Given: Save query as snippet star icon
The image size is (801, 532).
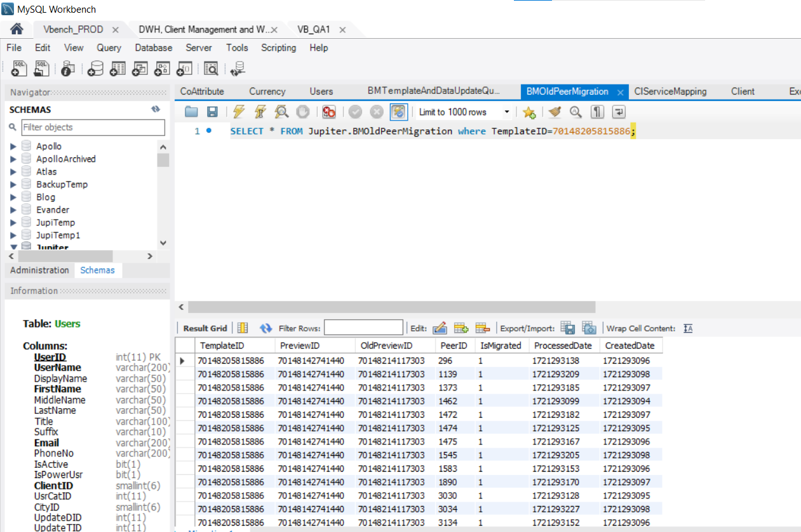Looking at the screenshot, I should (529, 112).
